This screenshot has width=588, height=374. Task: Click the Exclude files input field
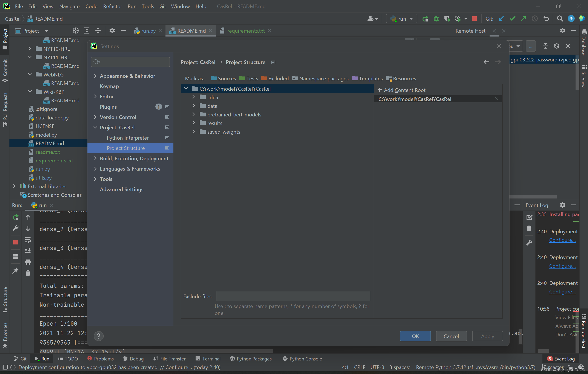pyautogui.click(x=293, y=296)
